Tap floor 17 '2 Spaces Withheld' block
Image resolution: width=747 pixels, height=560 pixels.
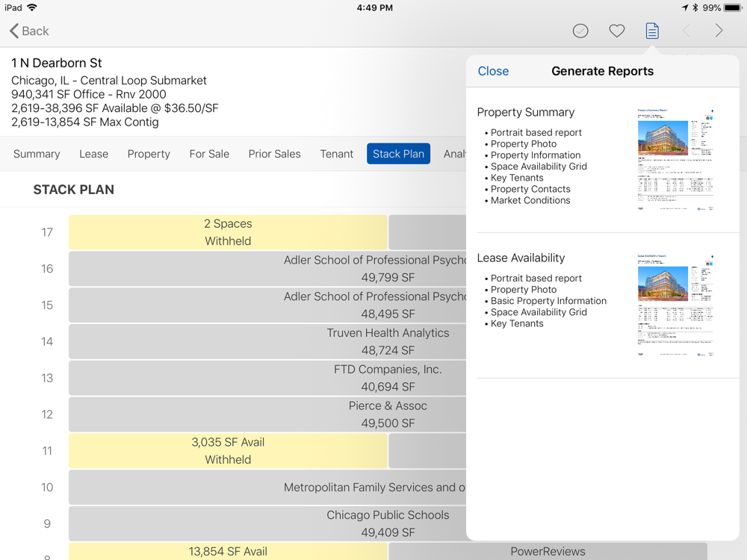click(228, 232)
